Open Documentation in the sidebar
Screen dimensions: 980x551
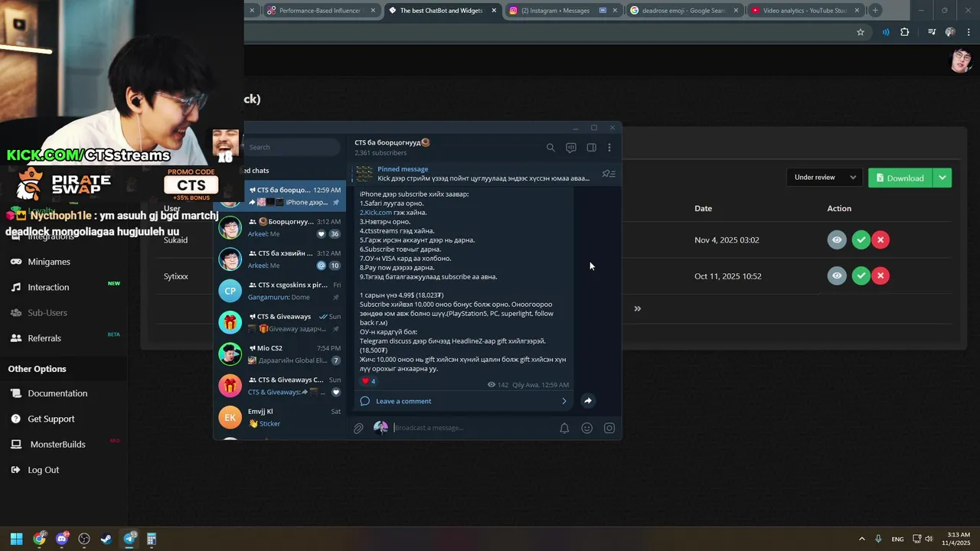[57, 393]
